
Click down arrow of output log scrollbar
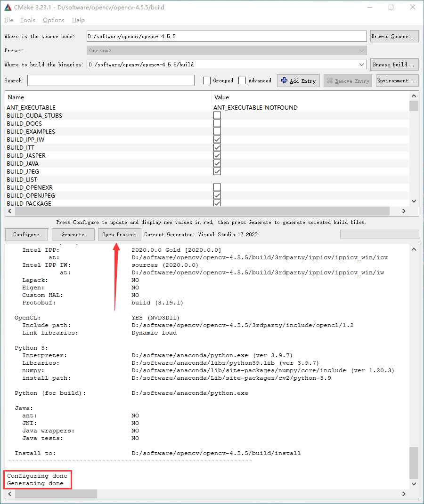[414, 484]
